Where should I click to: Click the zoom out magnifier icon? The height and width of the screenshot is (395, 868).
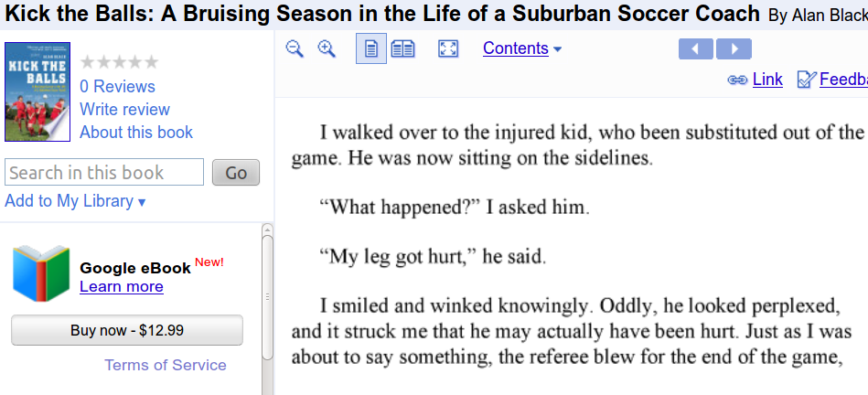(294, 48)
